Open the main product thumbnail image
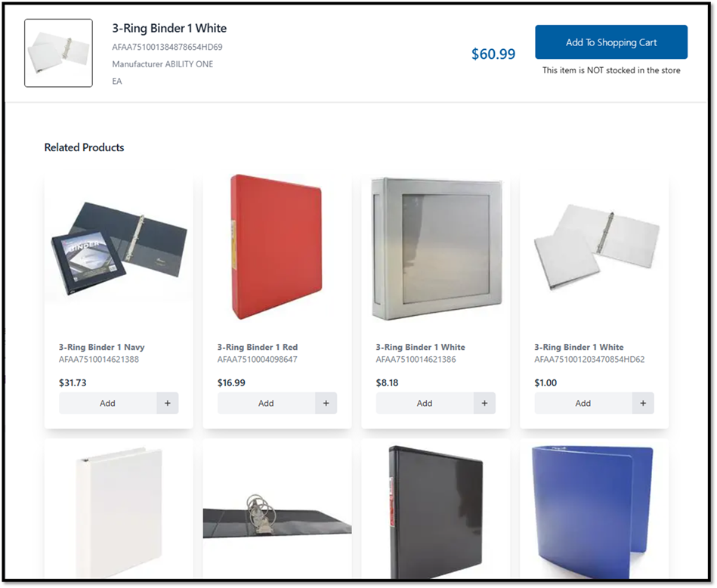 58,53
